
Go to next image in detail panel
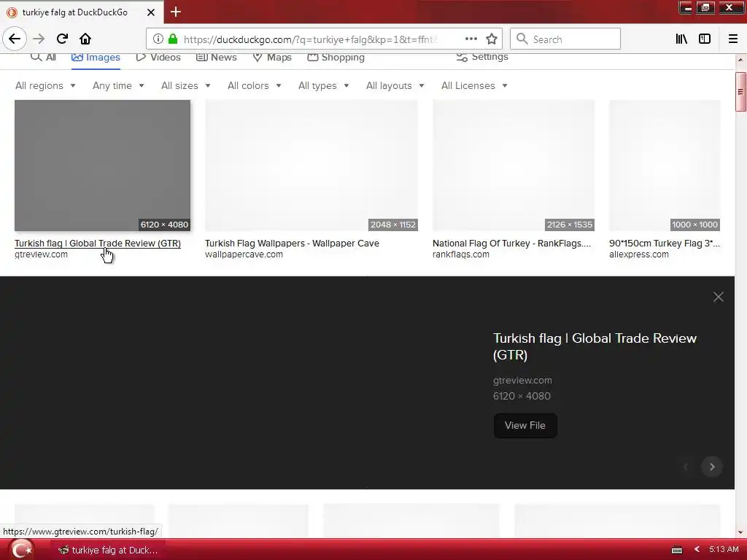[x=712, y=467]
